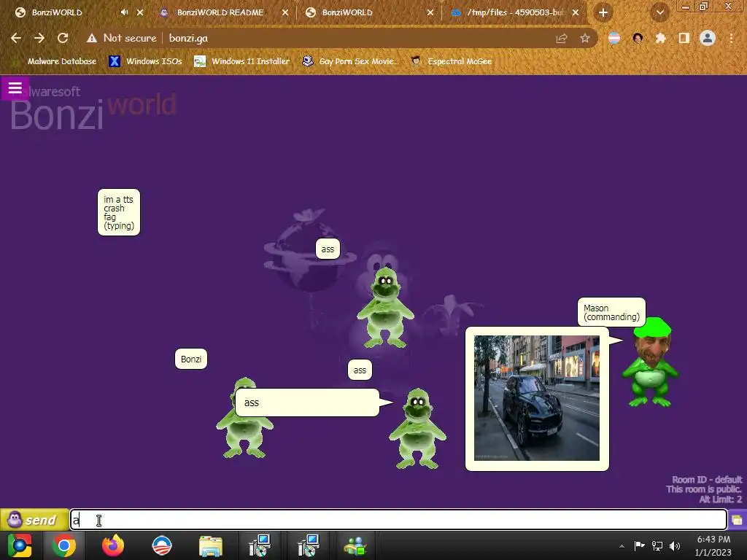The height and width of the screenshot is (560, 747).
Task: Open the network tray icon
Action: 657,545
